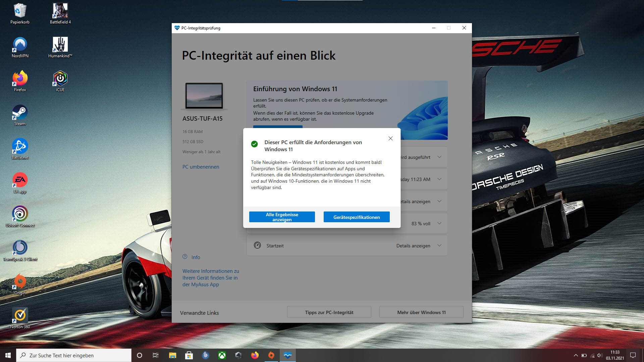Select the Battle.net desktop shortcut

[x=20, y=149]
